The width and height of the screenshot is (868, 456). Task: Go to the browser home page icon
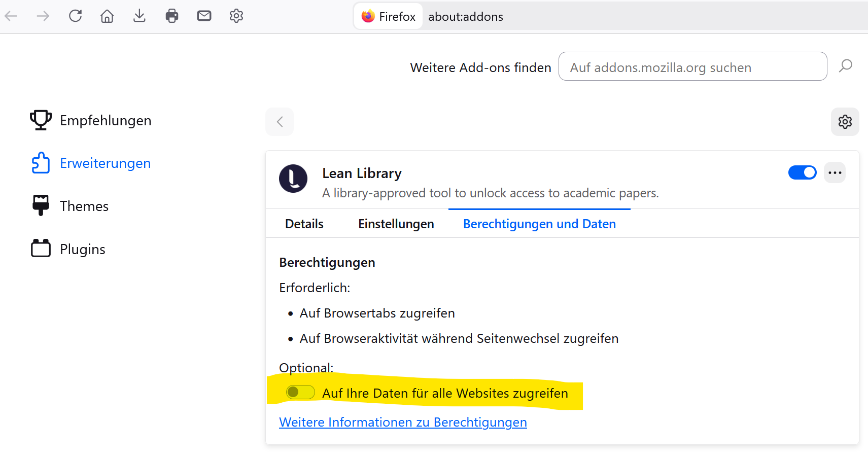pyautogui.click(x=107, y=16)
